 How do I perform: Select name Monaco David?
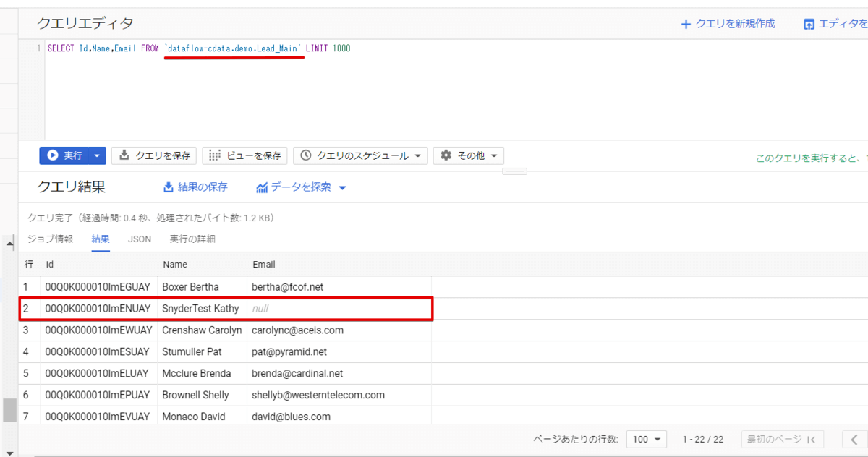point(193,417)
